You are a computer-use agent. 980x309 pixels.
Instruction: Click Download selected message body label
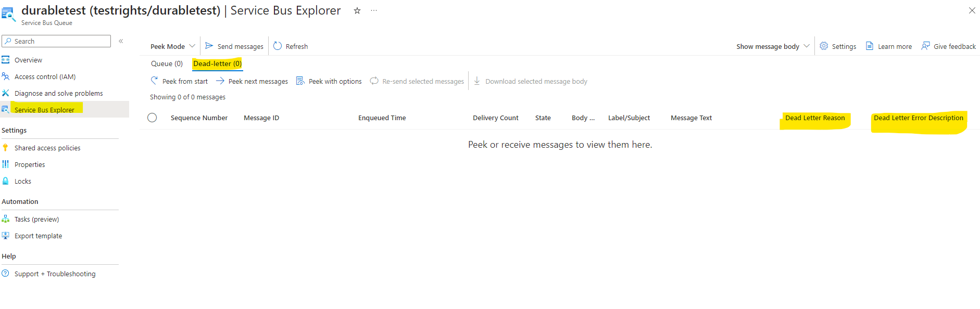(536, 81)
